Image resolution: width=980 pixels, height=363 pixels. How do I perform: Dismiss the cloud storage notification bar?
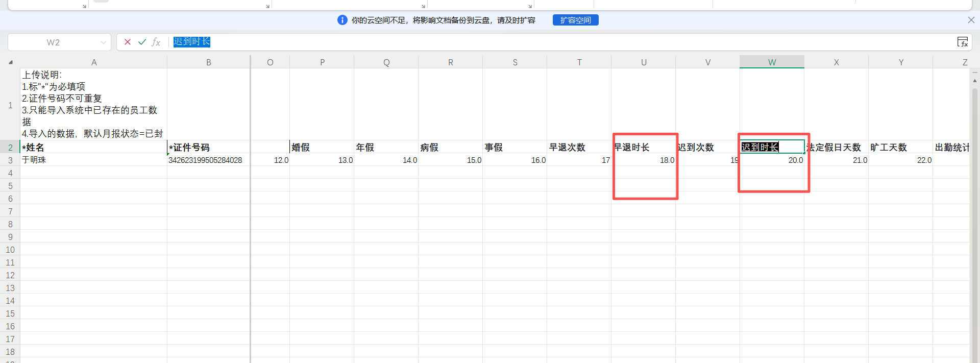(971, 20)
